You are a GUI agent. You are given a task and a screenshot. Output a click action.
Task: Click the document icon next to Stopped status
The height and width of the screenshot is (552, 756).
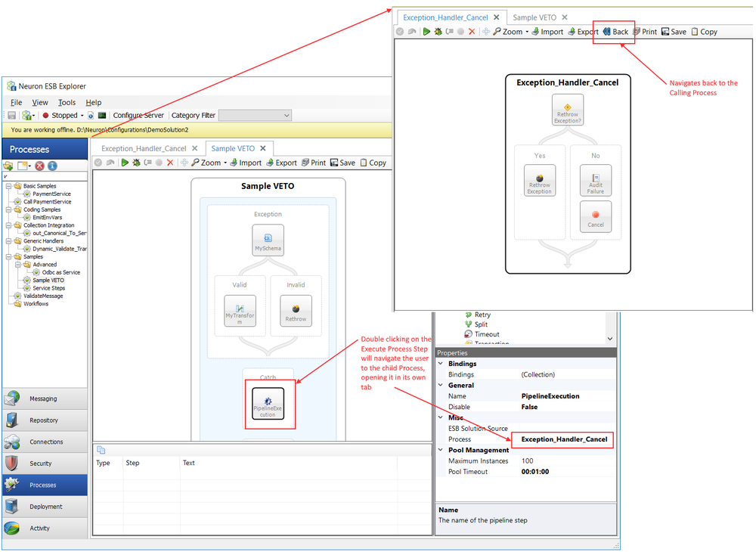coord(91,115)
